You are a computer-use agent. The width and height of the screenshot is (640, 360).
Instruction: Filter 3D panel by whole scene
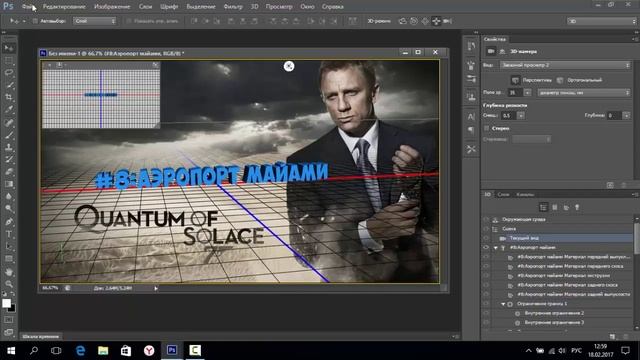tap(543, 207)
